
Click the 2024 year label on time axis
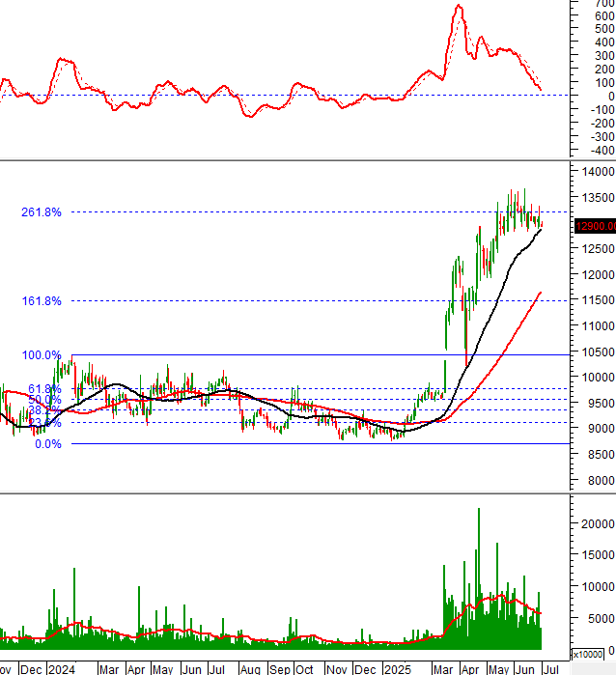[x=62, y=670]
